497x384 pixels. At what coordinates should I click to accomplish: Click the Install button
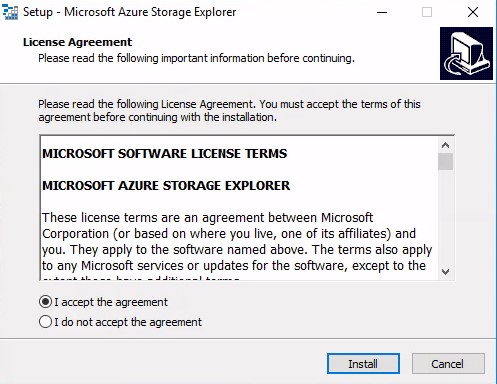pos(363,364)
